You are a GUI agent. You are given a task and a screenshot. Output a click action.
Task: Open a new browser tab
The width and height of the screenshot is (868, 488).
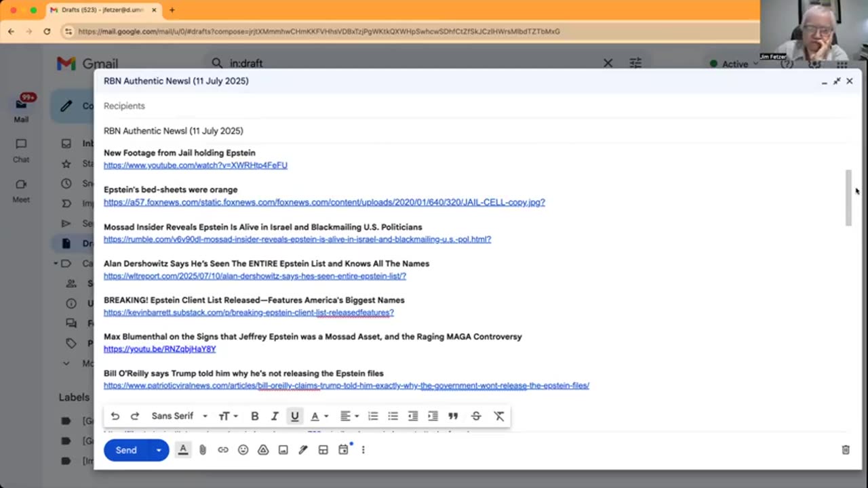tap(172, 10)
